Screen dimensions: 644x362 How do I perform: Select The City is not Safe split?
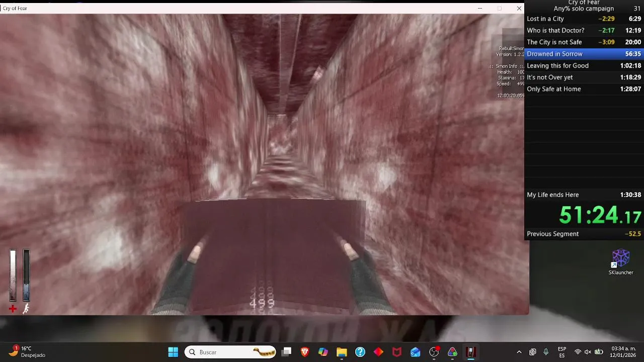click(x=584, y=42)
